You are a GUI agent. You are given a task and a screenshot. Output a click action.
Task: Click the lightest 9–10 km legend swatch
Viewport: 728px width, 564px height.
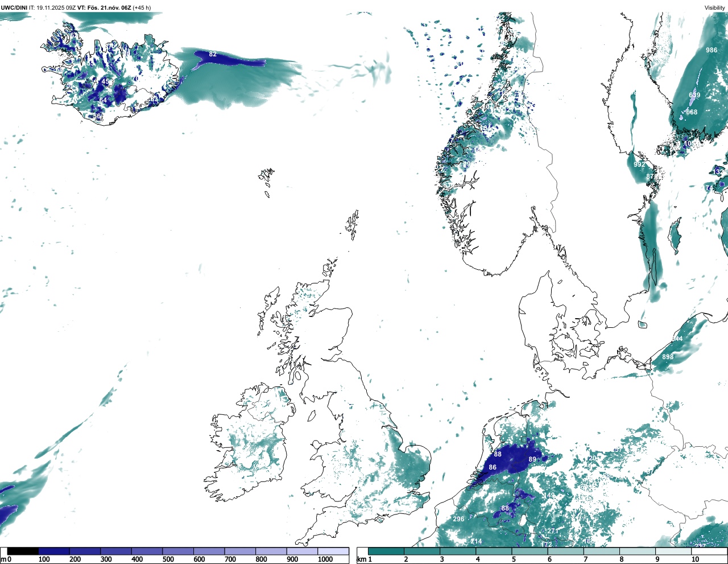pos(674,551)
